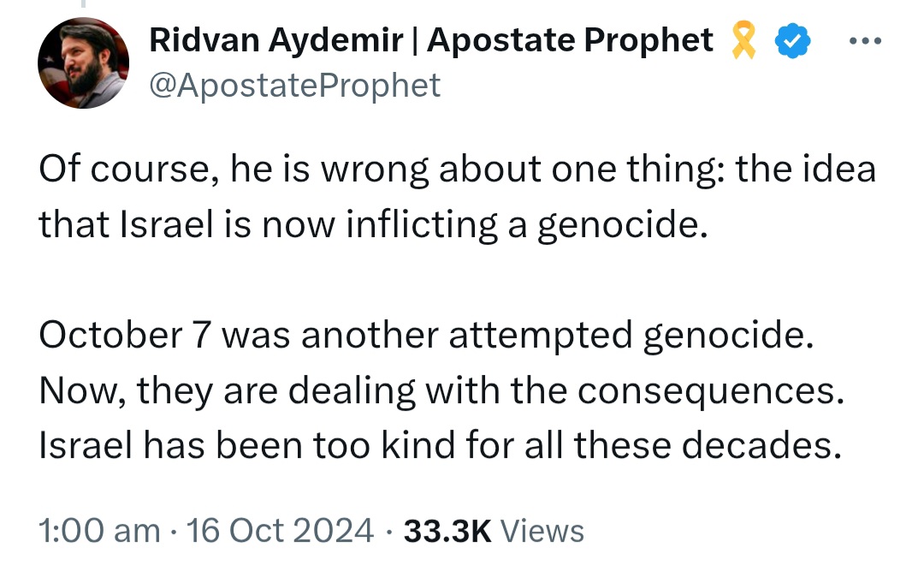
Task: Click the yellow ribbon emoji beside the name
Action: [x=743, y=40]
